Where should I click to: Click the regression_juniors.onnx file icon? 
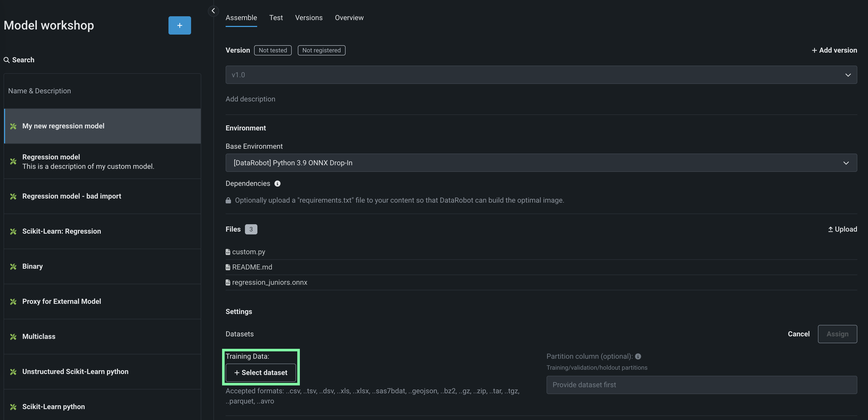(228, 282)
